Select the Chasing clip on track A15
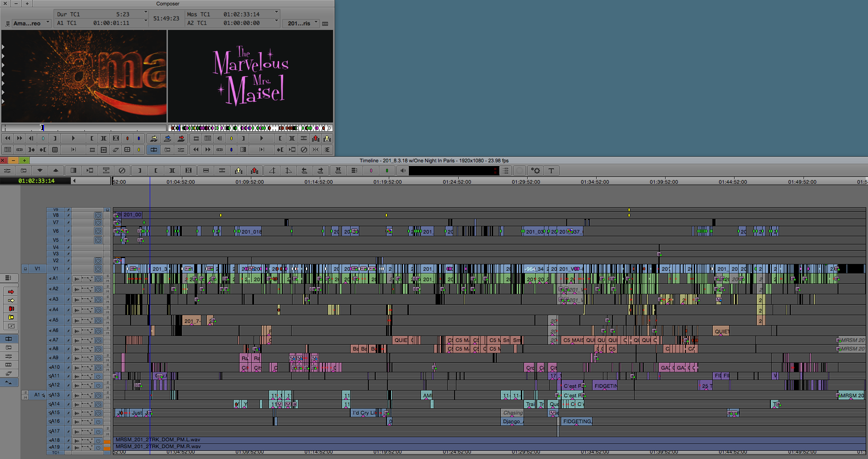 pos(513,413)
